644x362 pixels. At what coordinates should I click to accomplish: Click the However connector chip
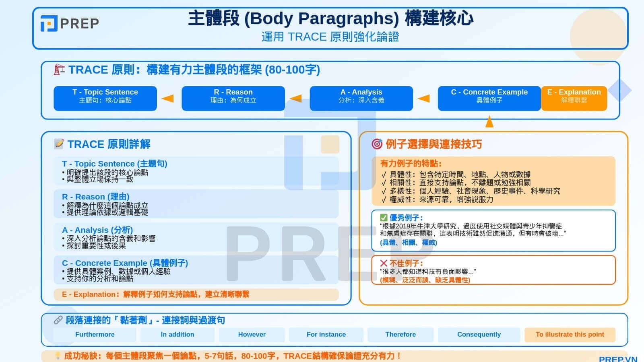tap(252, 335)
